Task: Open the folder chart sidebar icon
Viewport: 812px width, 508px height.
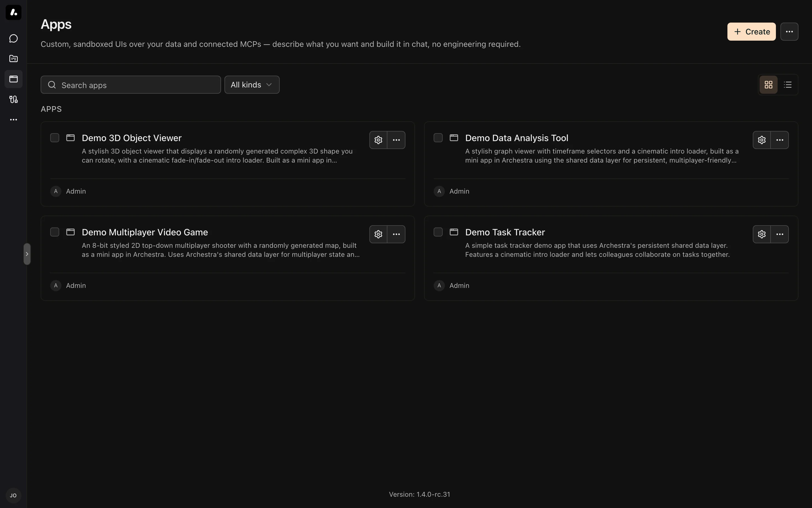Action: [x=14, y=58]
